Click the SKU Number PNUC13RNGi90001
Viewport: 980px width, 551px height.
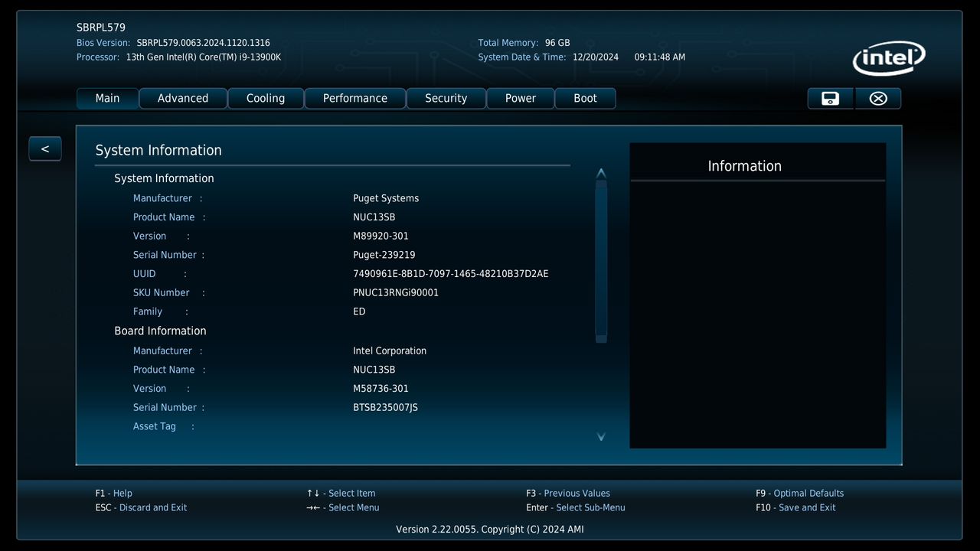pos(396,293)
